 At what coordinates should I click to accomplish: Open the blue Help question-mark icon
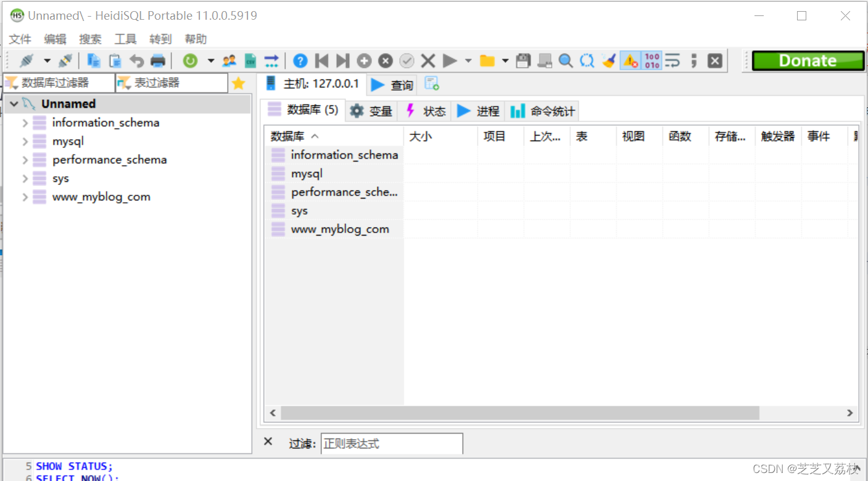(x=300, y=60)
